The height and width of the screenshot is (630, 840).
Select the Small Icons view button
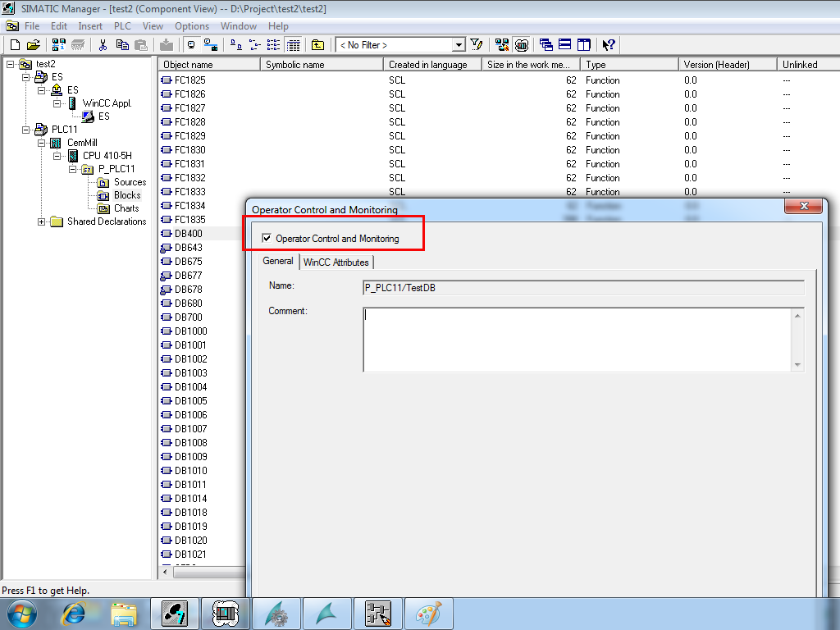(255, 45)
